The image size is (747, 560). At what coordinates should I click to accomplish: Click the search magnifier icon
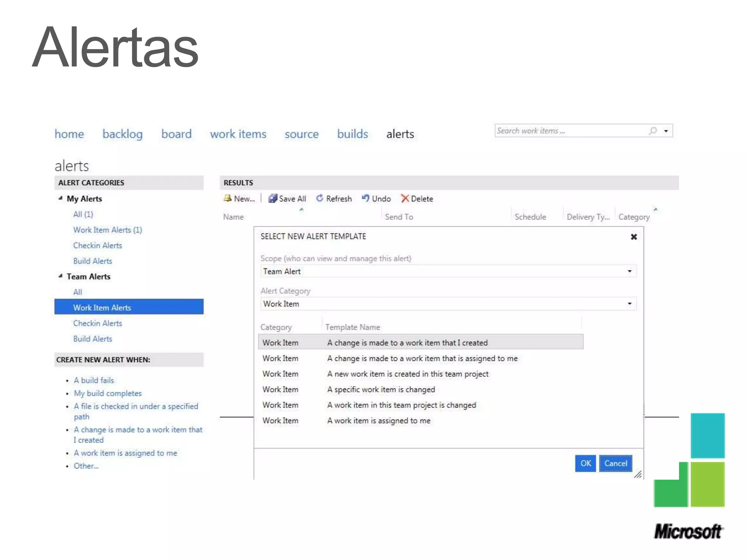[x=653, y=131]
